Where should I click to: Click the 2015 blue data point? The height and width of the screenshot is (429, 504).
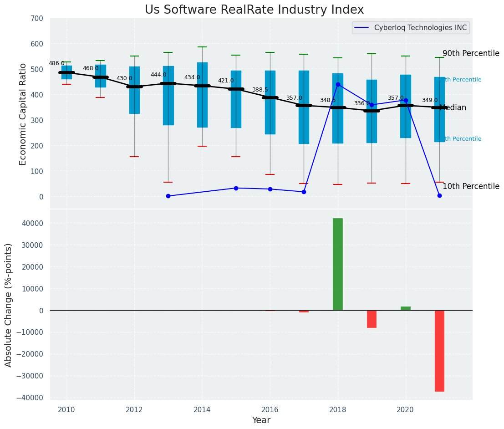tap(236, 188)
